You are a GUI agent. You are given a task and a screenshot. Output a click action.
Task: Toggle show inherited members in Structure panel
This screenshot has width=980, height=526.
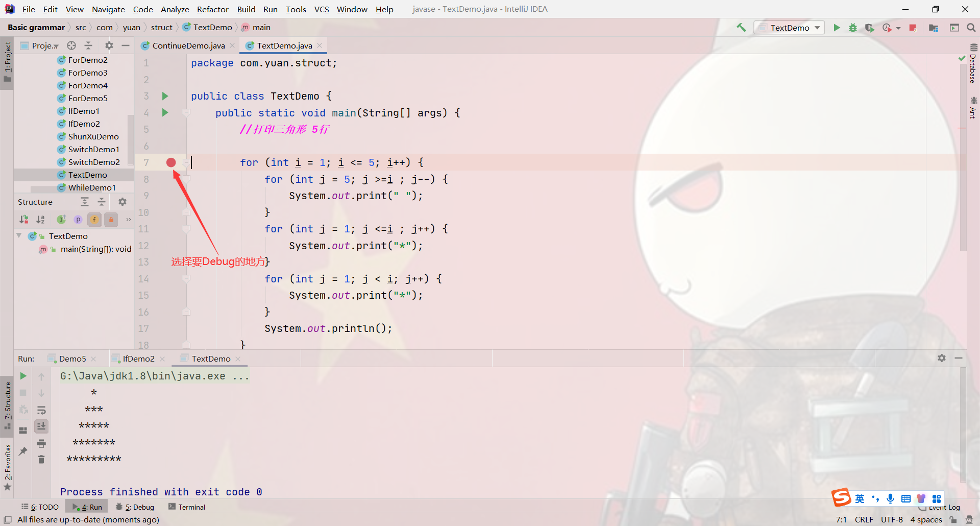click(61, 220)
